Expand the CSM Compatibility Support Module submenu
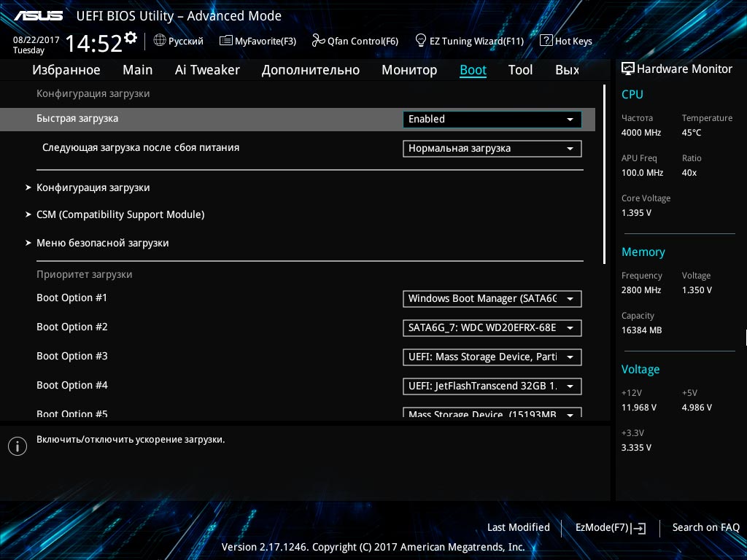Screen dimensions: 747x560 tap(115, 215)
